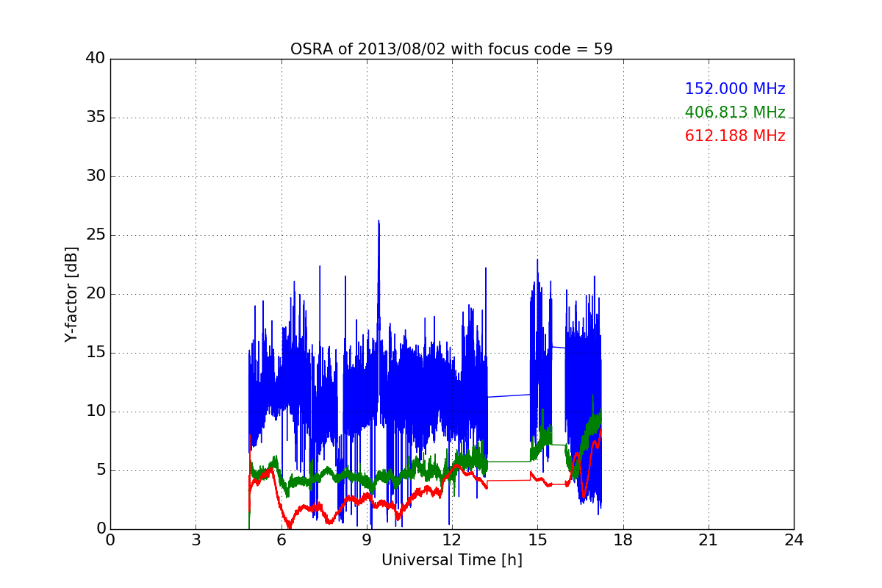Click the 'Universal Time [h]' axis label
882x588 pixels.
pyautogui.click(x=451, y=560)
